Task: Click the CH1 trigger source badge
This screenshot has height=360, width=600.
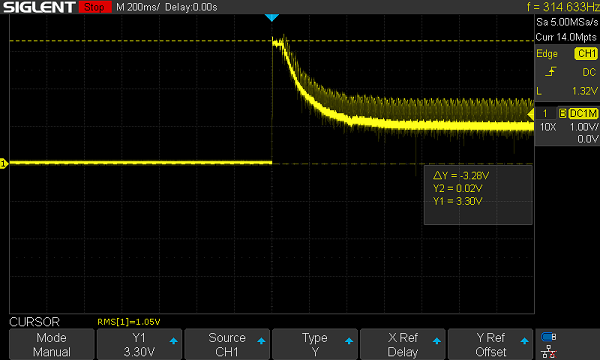Action: click(x=586, y=54)
